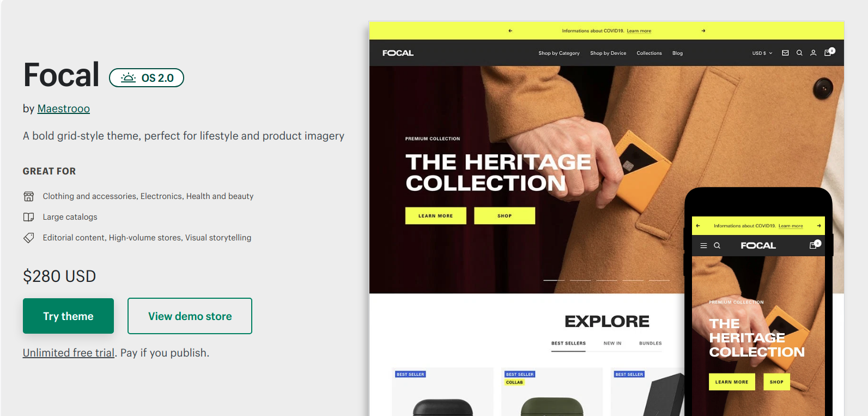Viewport: 868px width, 416px height.
Task: Click the FOCAL logo in desktop preview header
Action: [x=398, y=53]
